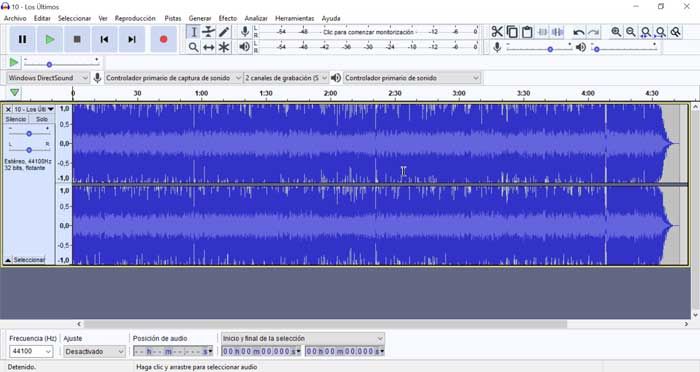Solo the track using Solo button
Image resolution: width=700 pixels, height=372 pixels.
coord(42,119)
